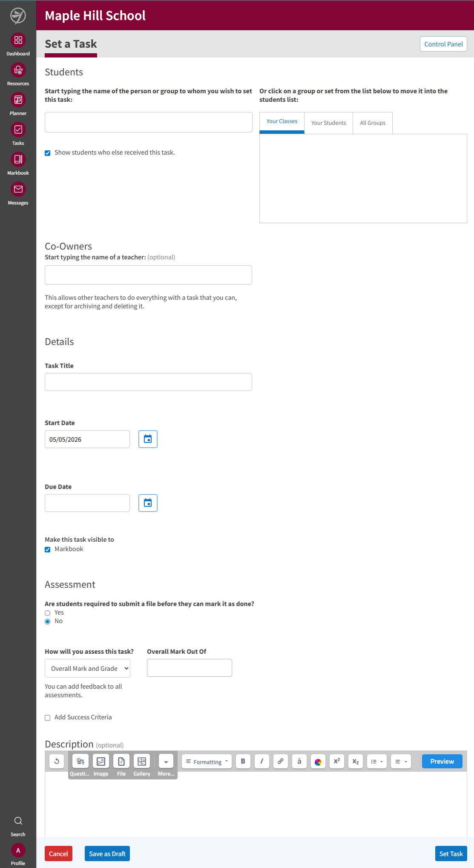This screenshot has width=474, height=868.
Task: Click the undo icon in the description toolbar
Action: (x=57, y=762)
